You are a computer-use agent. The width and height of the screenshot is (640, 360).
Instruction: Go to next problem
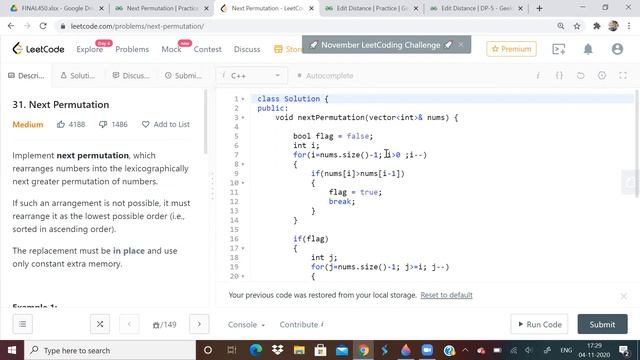click(199, 324)
